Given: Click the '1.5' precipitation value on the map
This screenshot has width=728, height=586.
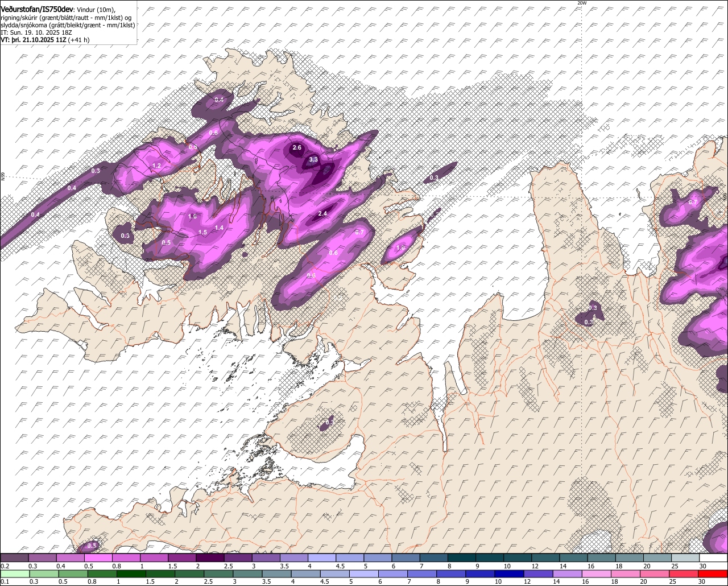Looking at the screenshot, I should pos(202,232).
